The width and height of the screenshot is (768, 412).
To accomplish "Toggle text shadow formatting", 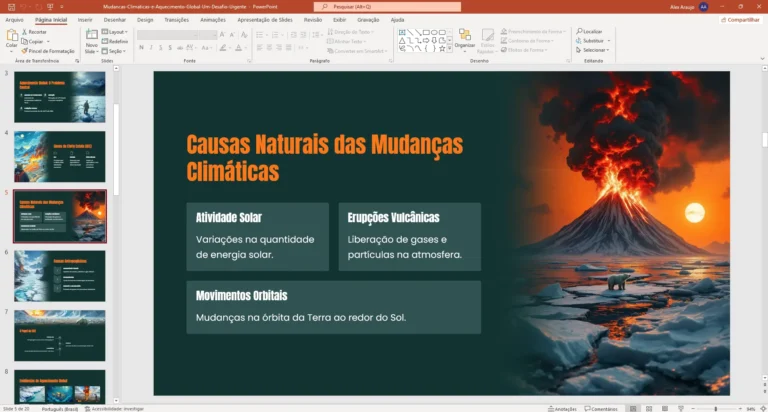I will click(x=170, y=48).
